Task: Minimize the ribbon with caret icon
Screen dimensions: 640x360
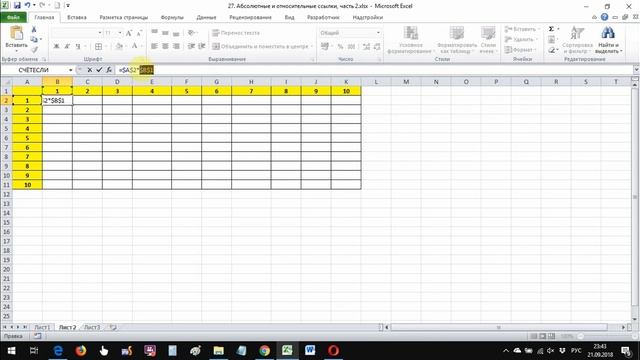Action: point(595,17)
